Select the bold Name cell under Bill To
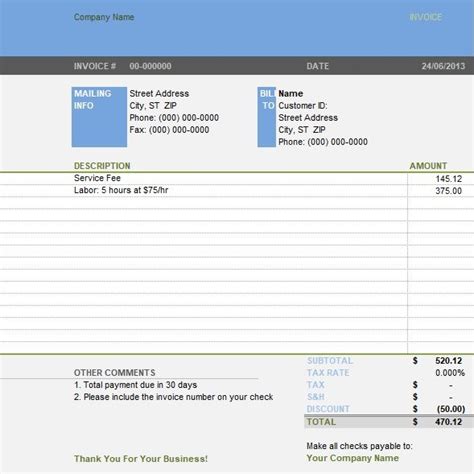 pos(291,94)
